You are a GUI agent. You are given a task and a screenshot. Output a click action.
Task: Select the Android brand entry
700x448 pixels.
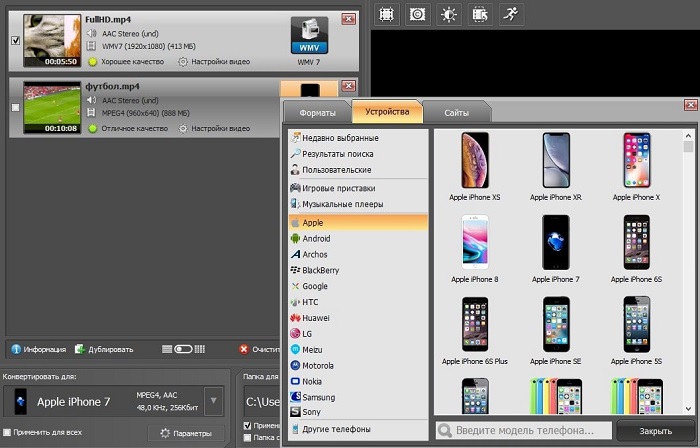click(358, 239)
